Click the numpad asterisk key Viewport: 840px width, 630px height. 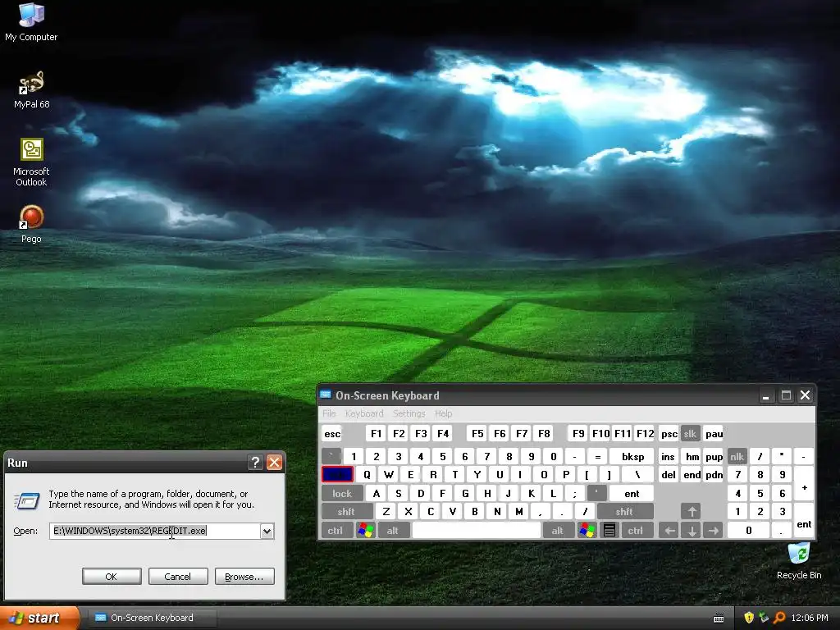pyautogui.click(x=782, y=456)
